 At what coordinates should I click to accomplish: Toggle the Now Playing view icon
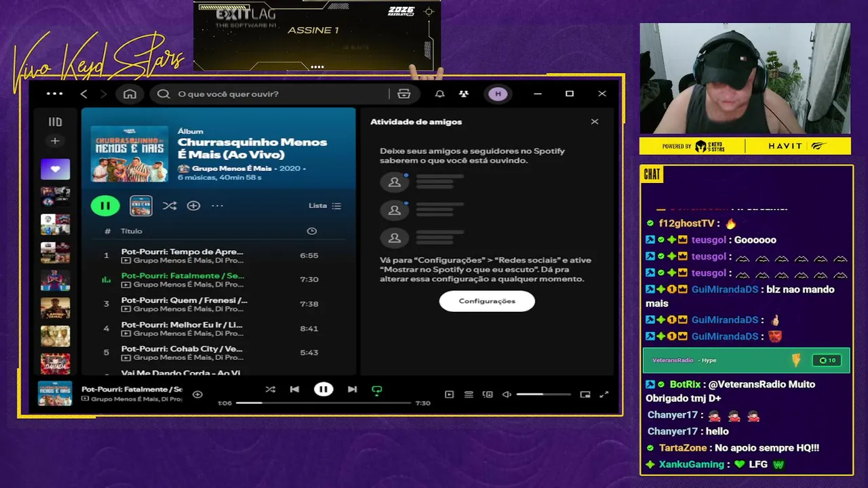(x=449, y=394)
